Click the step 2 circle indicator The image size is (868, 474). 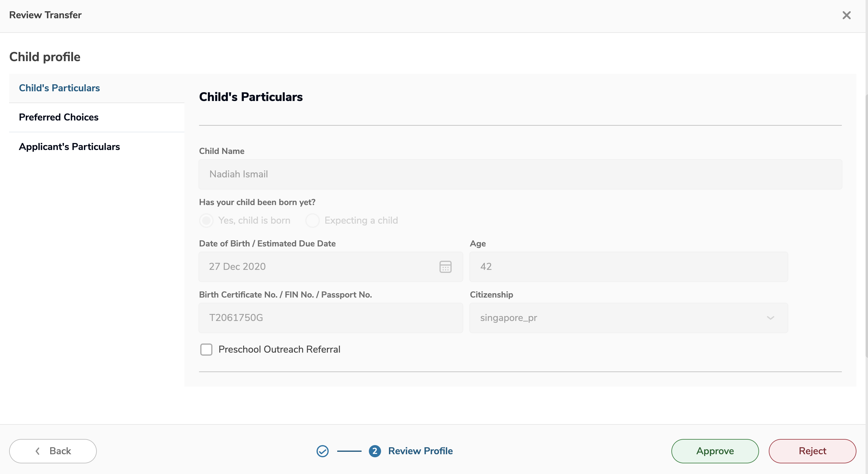click(x=374, y=451)
